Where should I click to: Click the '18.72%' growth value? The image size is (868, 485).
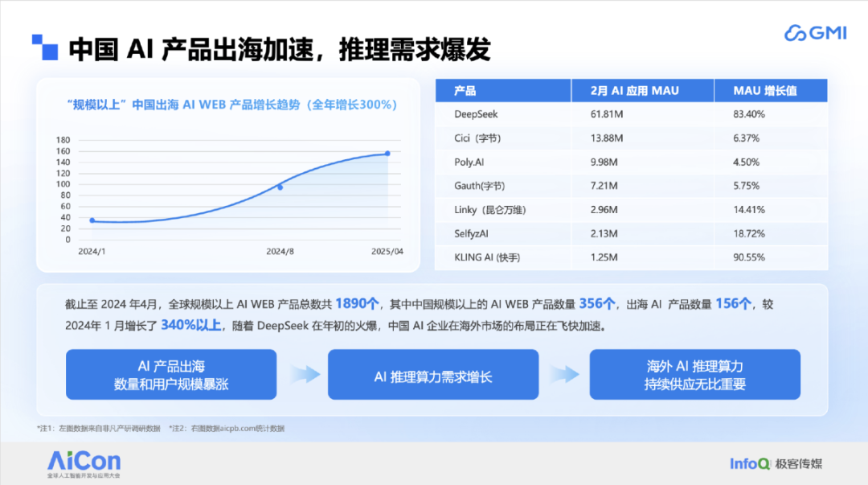[x=749, y=233]
